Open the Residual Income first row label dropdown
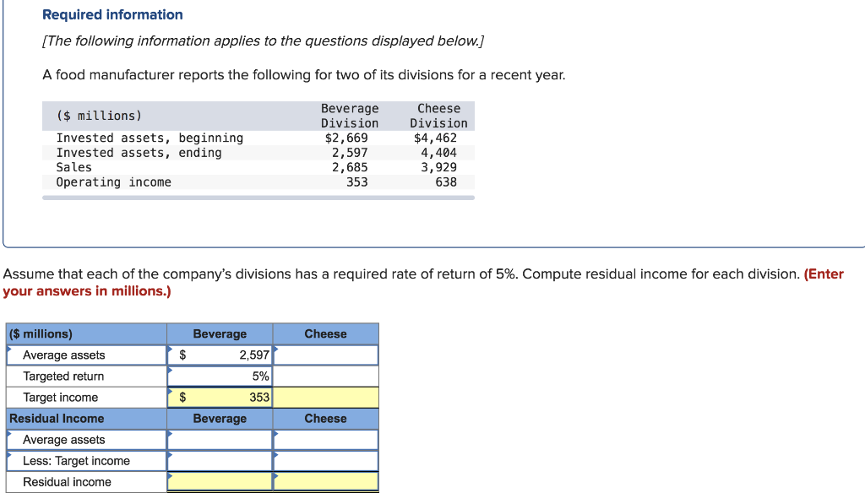Viewport: 865px width, 504px height. click(x=87, y=440)
